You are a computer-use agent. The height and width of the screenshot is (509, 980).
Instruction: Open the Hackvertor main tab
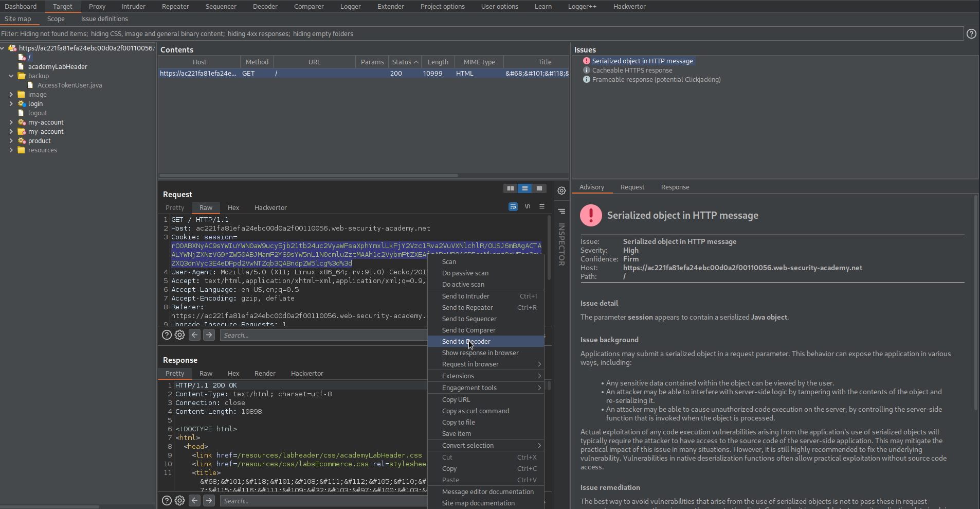[629, 6]
